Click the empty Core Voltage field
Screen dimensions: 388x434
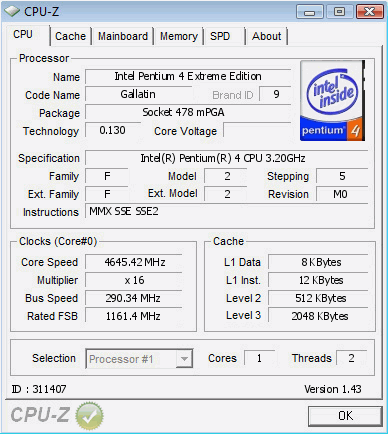[257, 130]
